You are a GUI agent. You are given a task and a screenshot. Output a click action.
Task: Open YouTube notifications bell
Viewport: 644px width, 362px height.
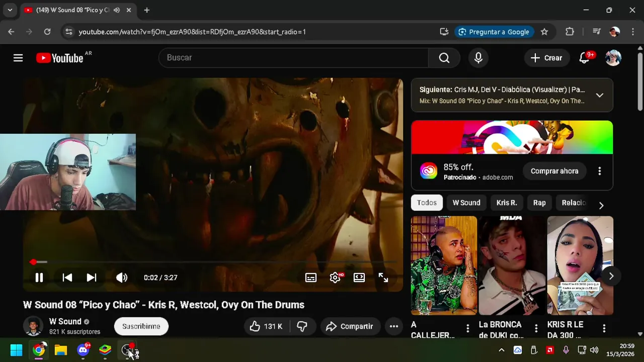pyautogui.click(x=584, y=58)
